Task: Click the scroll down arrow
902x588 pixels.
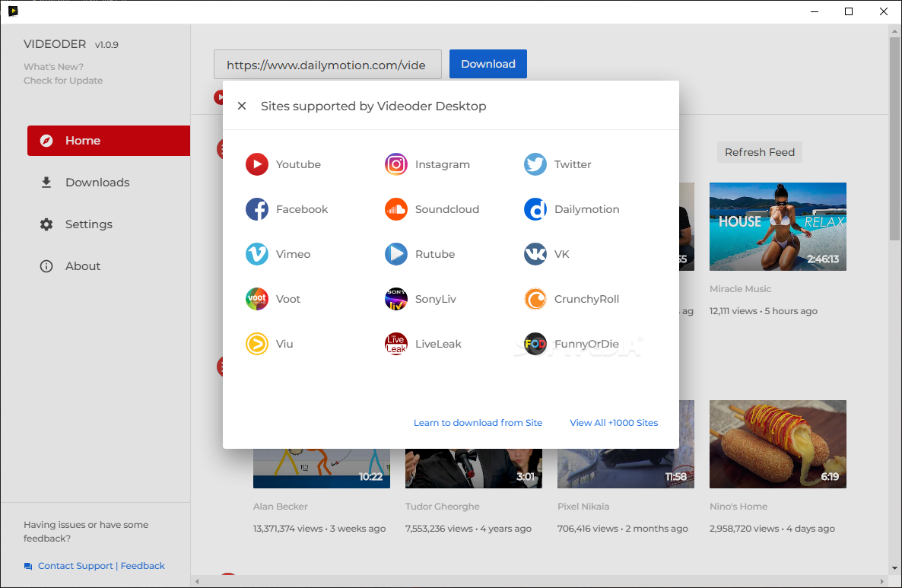Action: (x=894, y=568)
